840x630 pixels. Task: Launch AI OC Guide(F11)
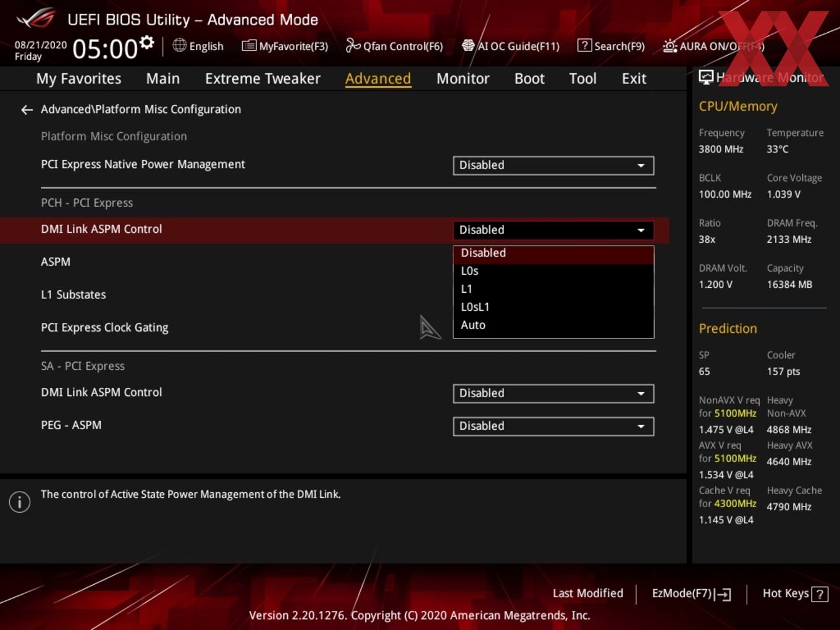tap(511, 46)
